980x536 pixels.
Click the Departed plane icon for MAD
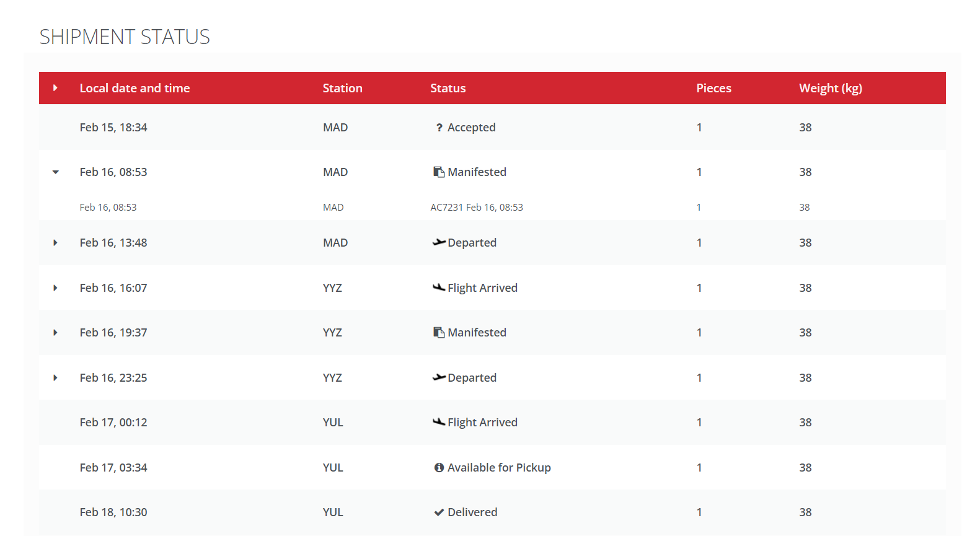pyautogui.click(x=439, y=242)
